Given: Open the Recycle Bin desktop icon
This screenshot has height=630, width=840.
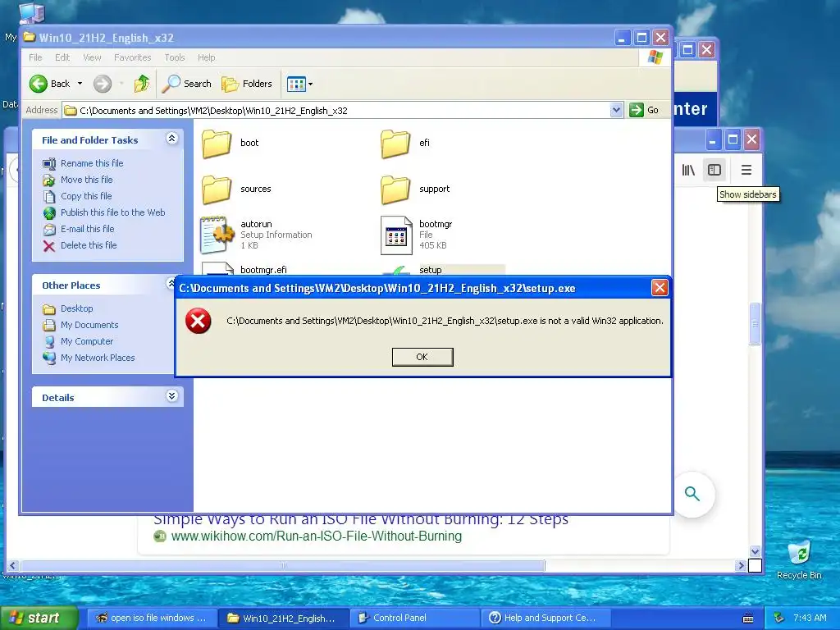Looking at the screenshot, I should (x=799, y=560).
